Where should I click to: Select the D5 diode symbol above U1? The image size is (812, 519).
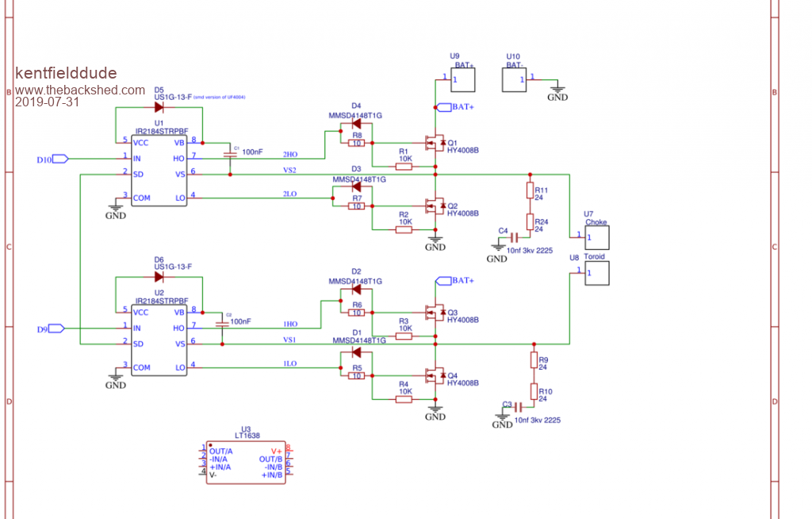(159, 107)
